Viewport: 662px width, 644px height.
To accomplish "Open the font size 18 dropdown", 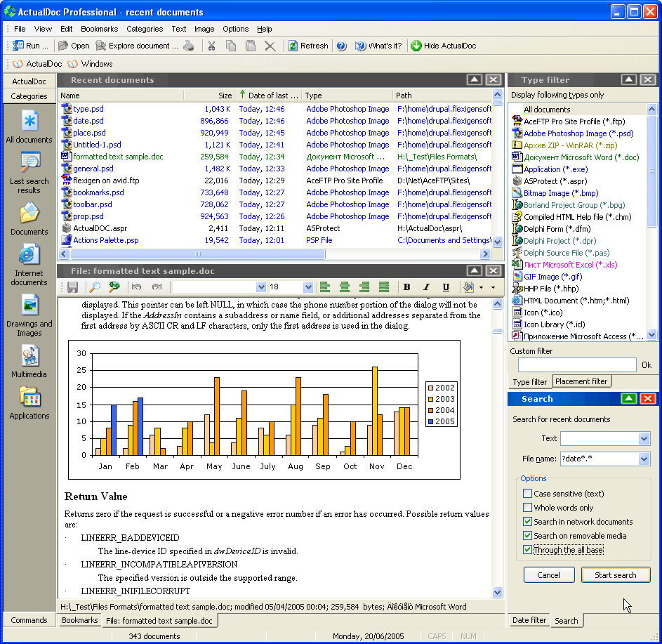I will click(307, 287).
